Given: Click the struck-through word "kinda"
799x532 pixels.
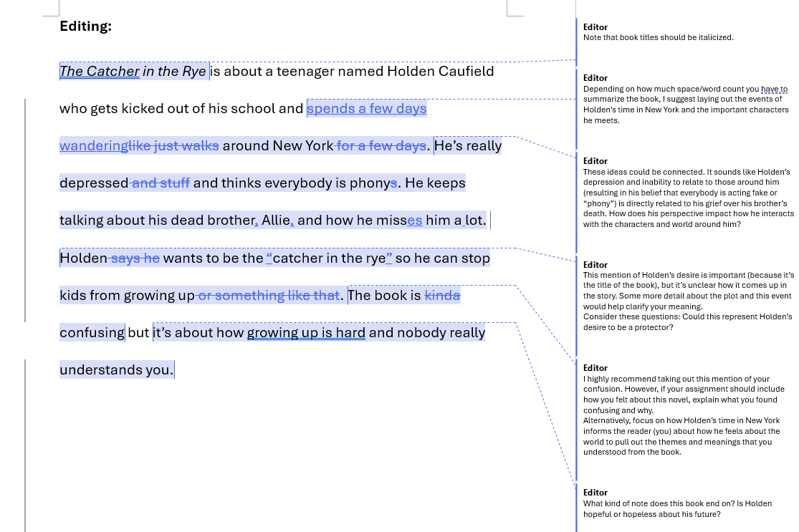Looking at the screenshot, I should (442, 295).
